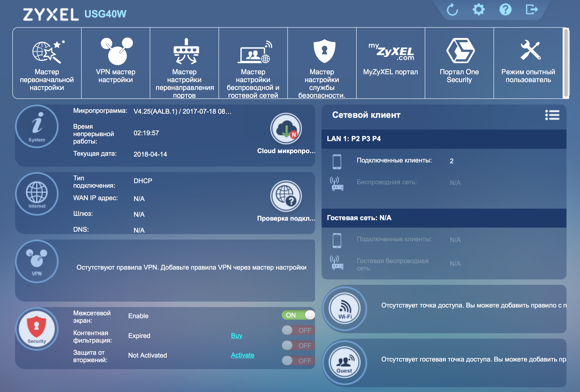Click Not Activated status text
Image resolution: width=580 pixels, height=392 pixels.
tap(147, 355)
